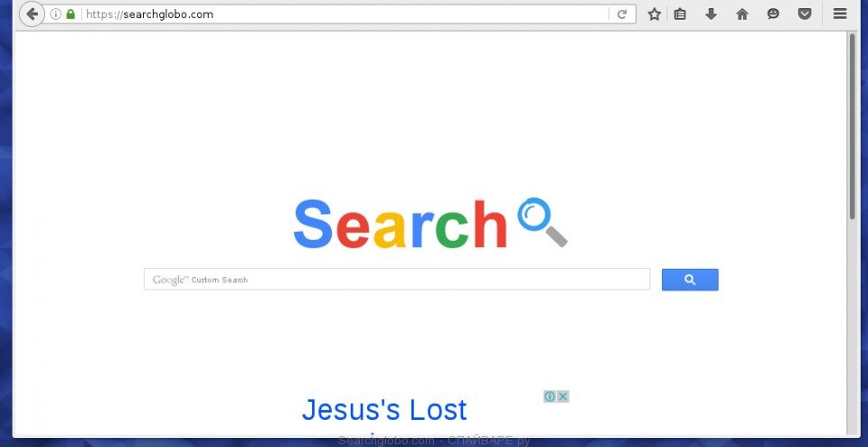868x447 pixels.
Task: Open the Jesus's Lost ad link
Action: (x=384, y=410)
